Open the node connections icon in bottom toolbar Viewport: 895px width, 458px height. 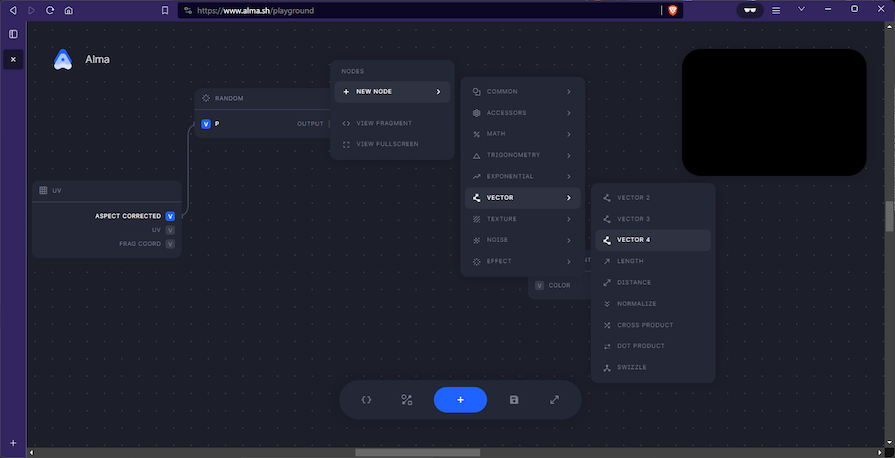pos(407,400)
